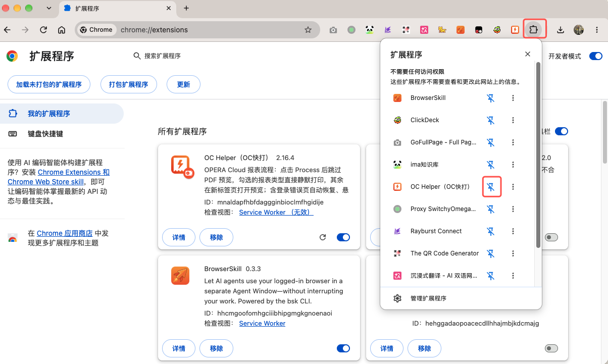Click the 加载未打包的扩展程序 button

49,84
